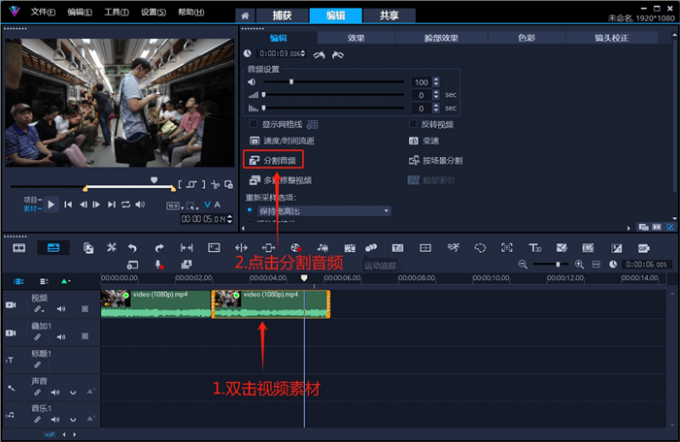Select the timeline view button
The height and width of the screenshot is (442, 680).
[x=53, y=248]
